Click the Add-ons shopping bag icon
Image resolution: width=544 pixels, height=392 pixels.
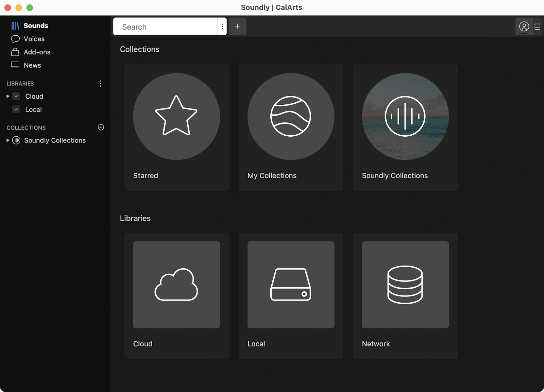(15, 52)
